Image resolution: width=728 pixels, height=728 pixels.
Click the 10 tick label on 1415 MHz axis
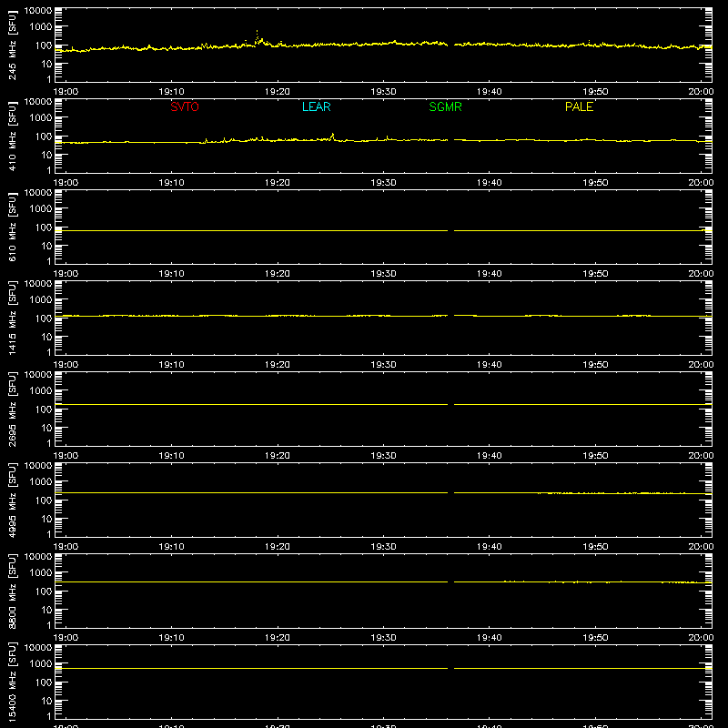click(46, 337)
